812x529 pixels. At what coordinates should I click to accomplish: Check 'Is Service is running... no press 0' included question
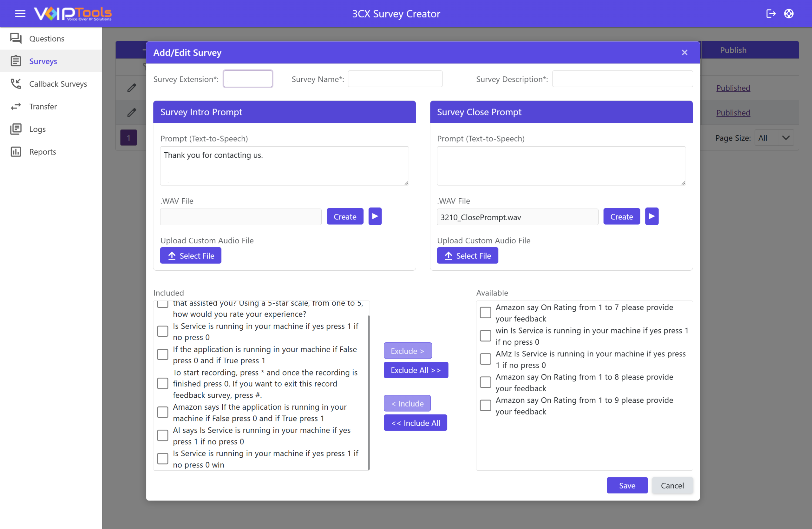[x=163, y=331]
